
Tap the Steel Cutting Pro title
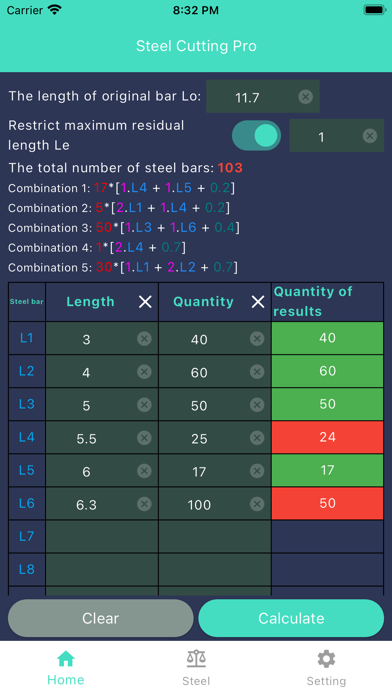coord(196,46)
